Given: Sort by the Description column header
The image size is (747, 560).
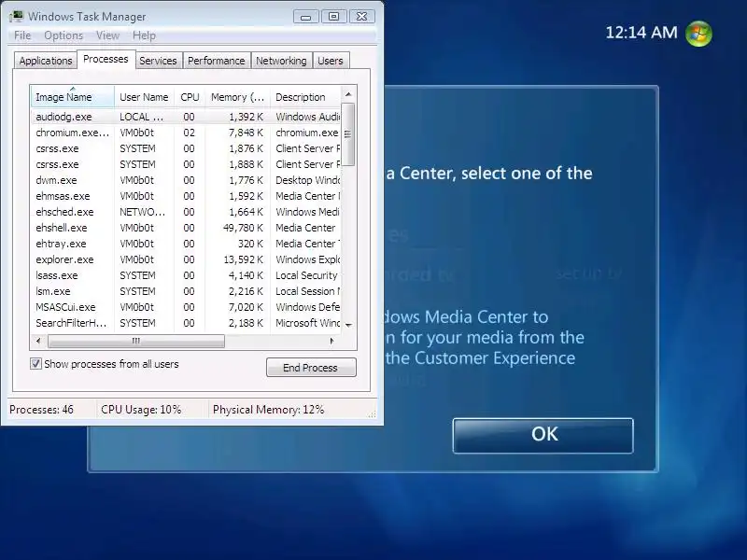Looking at the screenshot, I should [305, 97].
